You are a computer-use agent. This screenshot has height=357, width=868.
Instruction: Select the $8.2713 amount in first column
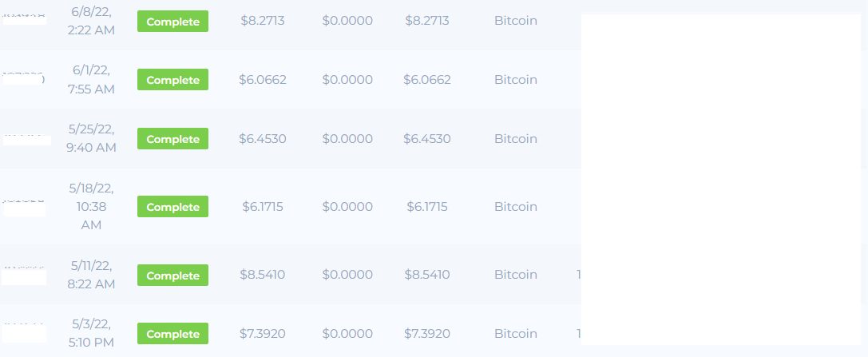[x=263, y=21]
